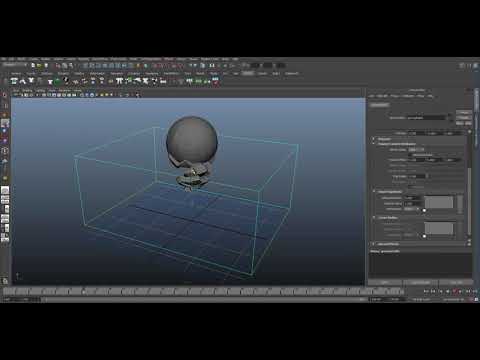This screenshot has width=480, height=360.
Task: Open Attribute Editor Attributes menu
Action: point(407,96)
